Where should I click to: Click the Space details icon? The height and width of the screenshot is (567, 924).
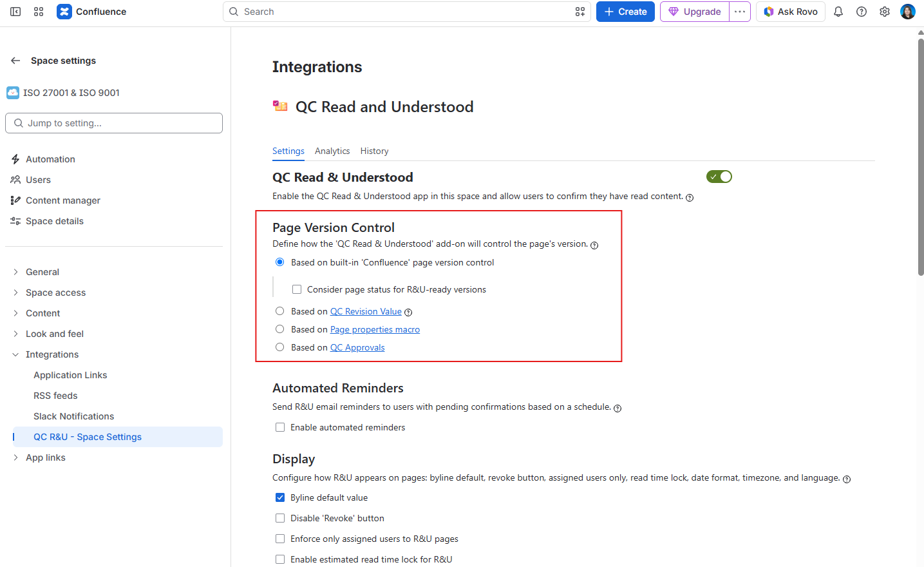point(15,221)
